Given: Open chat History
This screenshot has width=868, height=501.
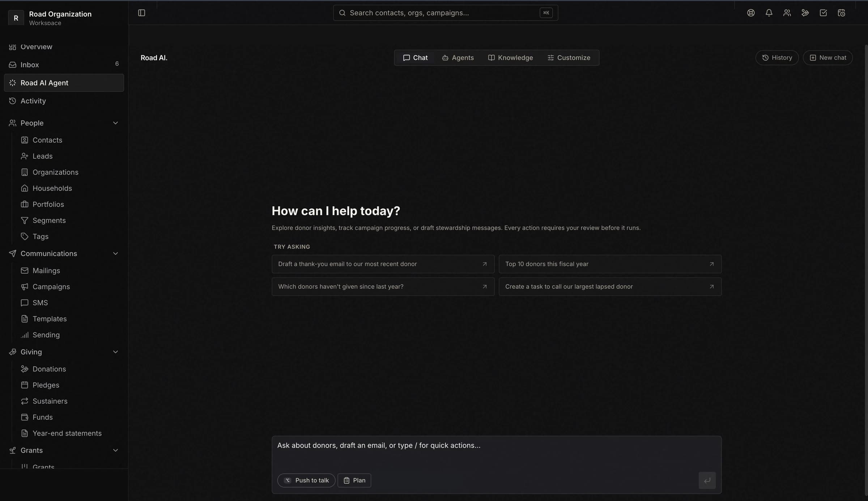Looking at the screenshot, I should click(777, 58).
